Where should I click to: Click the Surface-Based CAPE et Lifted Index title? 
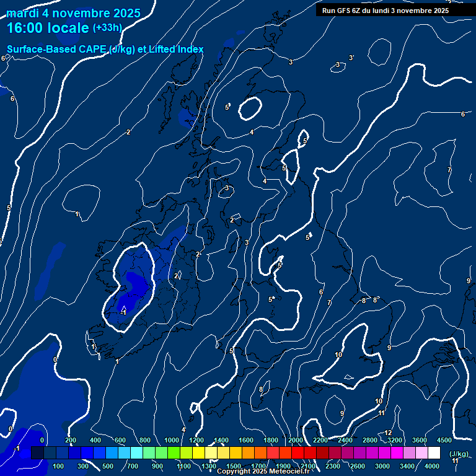(x=105, y=49)
